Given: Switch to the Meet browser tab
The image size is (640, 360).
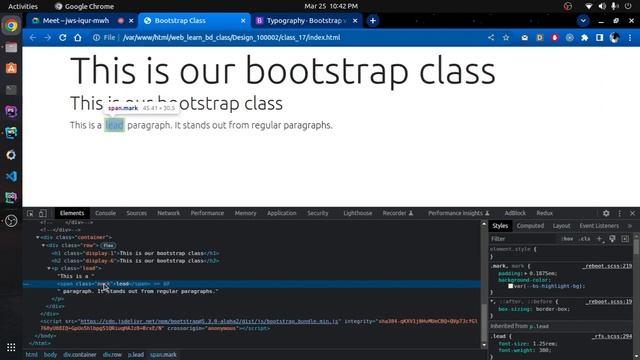Looking at the screenshot, I should (x=76, y=21).
